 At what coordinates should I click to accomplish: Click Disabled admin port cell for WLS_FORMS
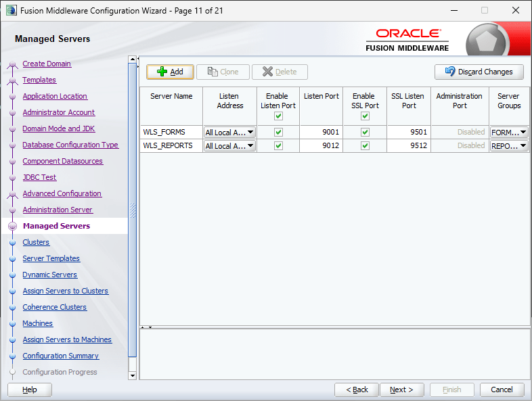[x=460, y=132]
